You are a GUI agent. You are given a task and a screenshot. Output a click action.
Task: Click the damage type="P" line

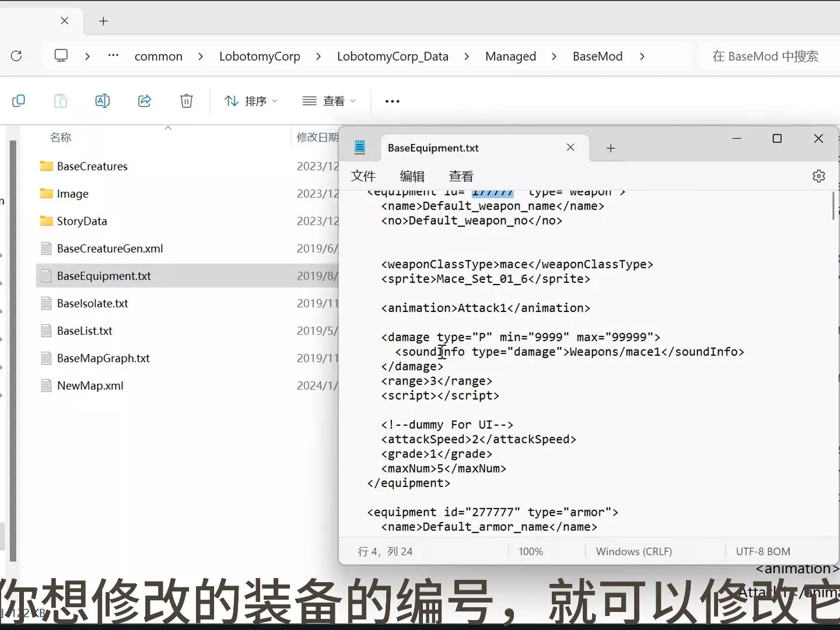(x=521, y=337)
